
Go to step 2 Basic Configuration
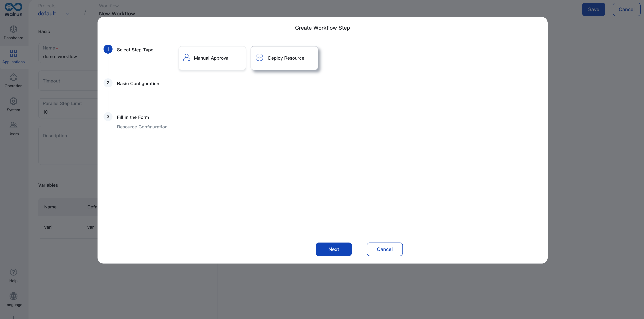point(138,83)
